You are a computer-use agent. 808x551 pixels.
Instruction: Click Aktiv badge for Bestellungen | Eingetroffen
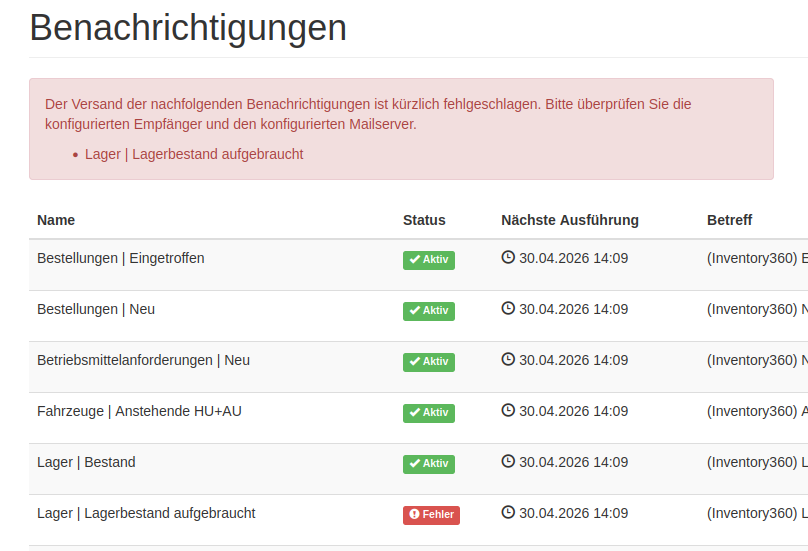pos(429,260)
